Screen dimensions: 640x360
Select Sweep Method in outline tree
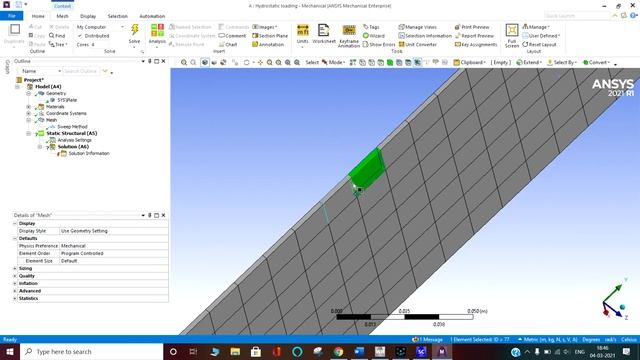[x=72, y=127]
